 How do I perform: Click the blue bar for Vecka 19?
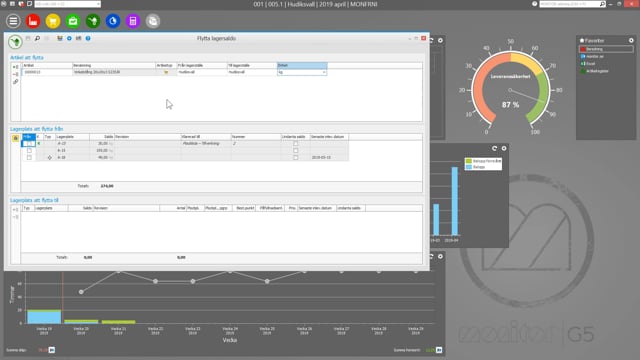point(44,317)
